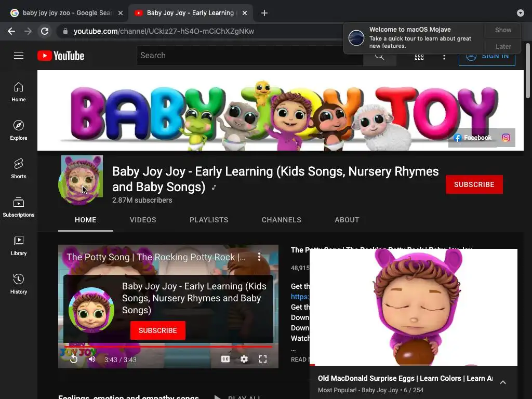532x399 pixels.
Task: Click the overlay channel avatar
Action: pyautogui.click(x=91, y=310)
